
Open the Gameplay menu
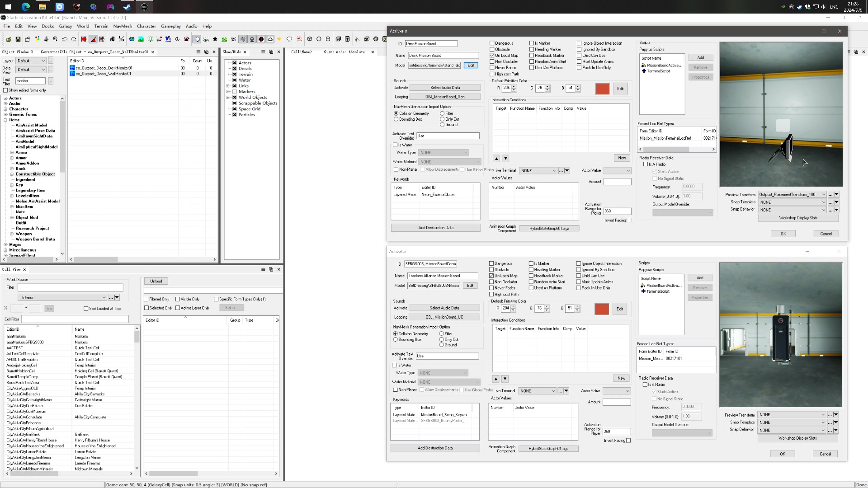(x=170, y=26)
